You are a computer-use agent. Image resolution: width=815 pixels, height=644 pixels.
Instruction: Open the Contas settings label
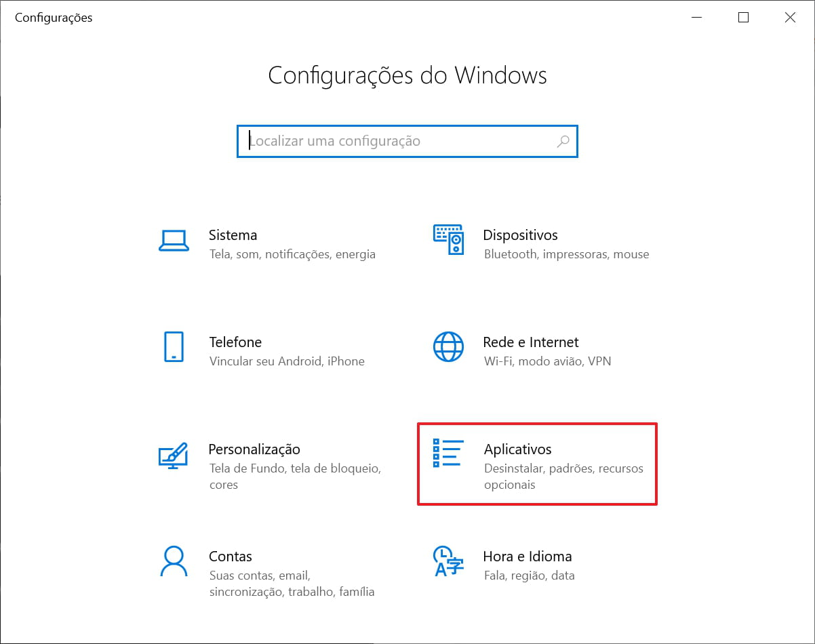[231, 557]
